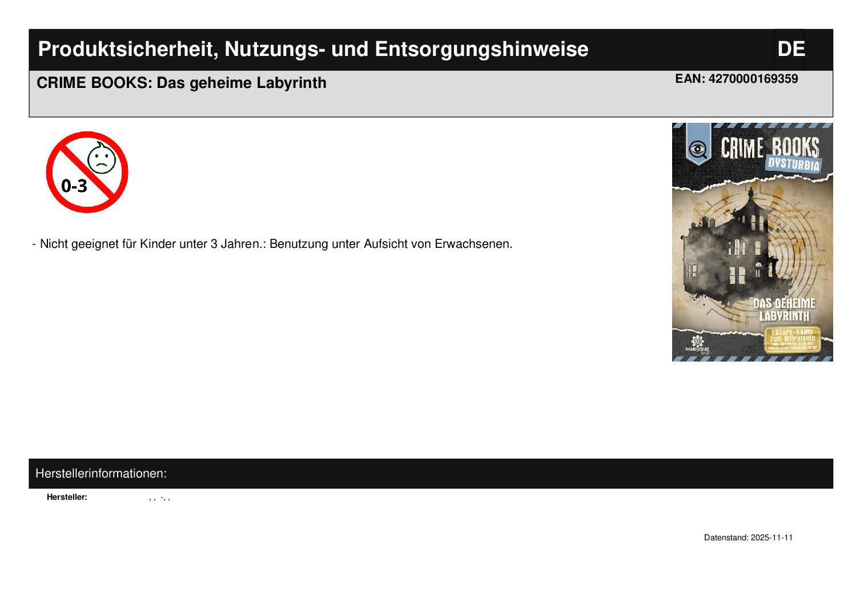
Task: Click the Datenstand 2025-11-11 date
Action: pyautogui.click(x=748, y=537)
